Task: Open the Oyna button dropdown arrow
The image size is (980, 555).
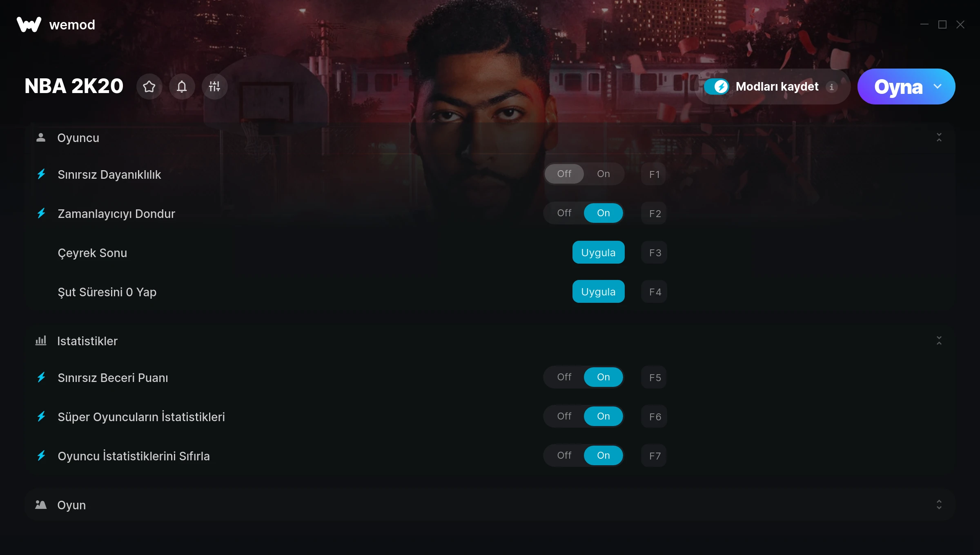Action: 938,87
